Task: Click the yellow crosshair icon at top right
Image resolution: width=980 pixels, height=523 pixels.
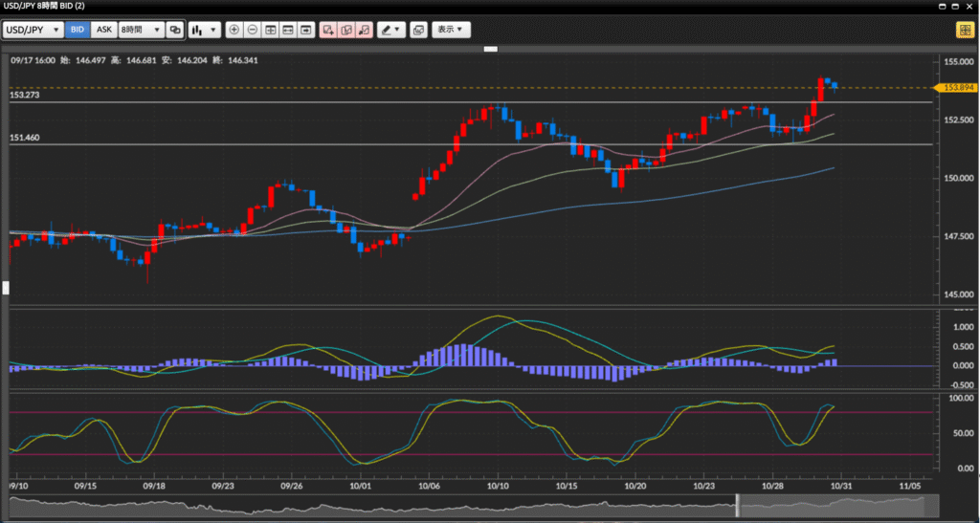Action: pos(964,30)
